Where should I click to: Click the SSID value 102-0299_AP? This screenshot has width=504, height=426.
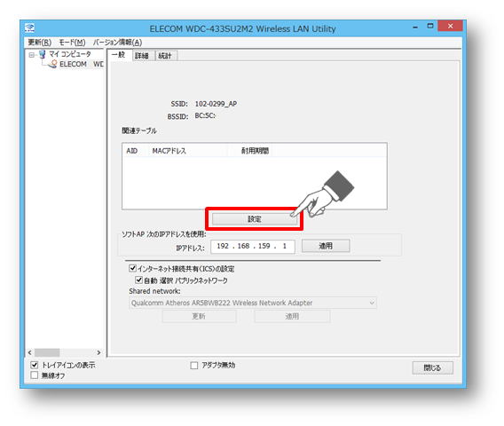pos(216,104)
